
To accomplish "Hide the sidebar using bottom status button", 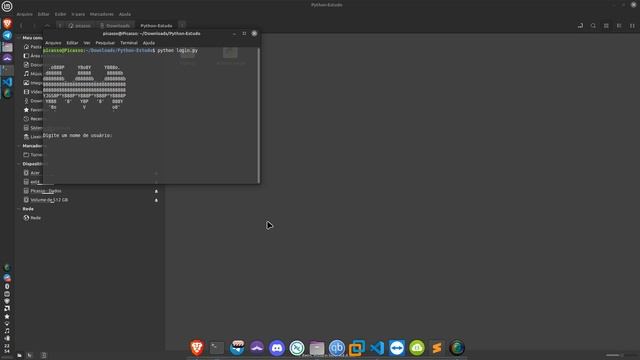I will point(44,356).
